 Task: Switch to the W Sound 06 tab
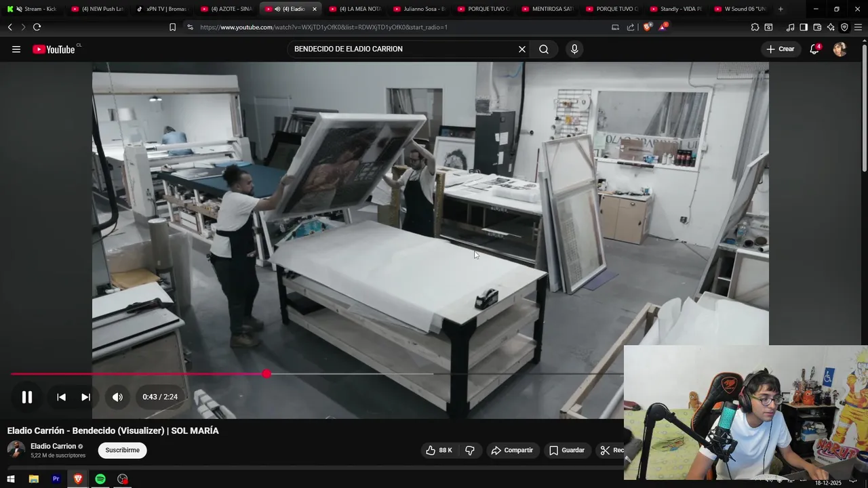(741, 9)
